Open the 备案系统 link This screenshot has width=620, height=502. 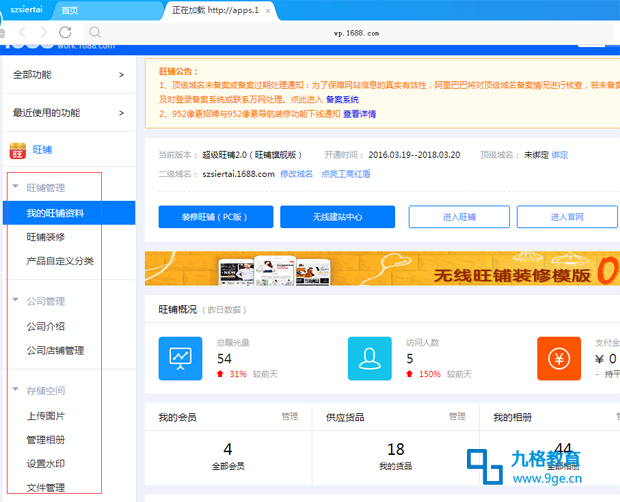point(342,100)
